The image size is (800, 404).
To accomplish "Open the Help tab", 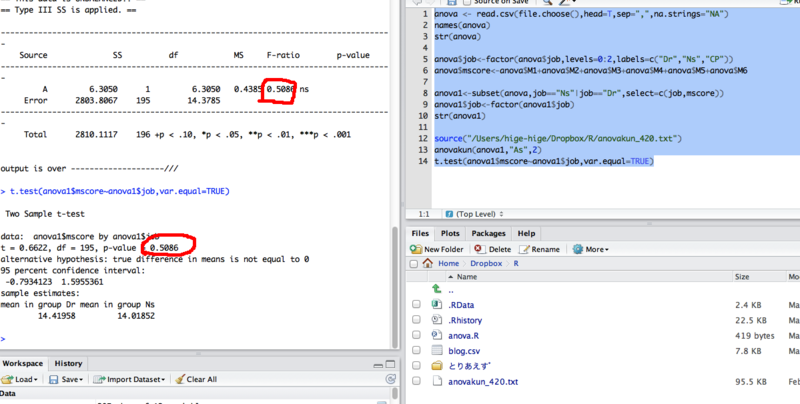I will [526, 234].
